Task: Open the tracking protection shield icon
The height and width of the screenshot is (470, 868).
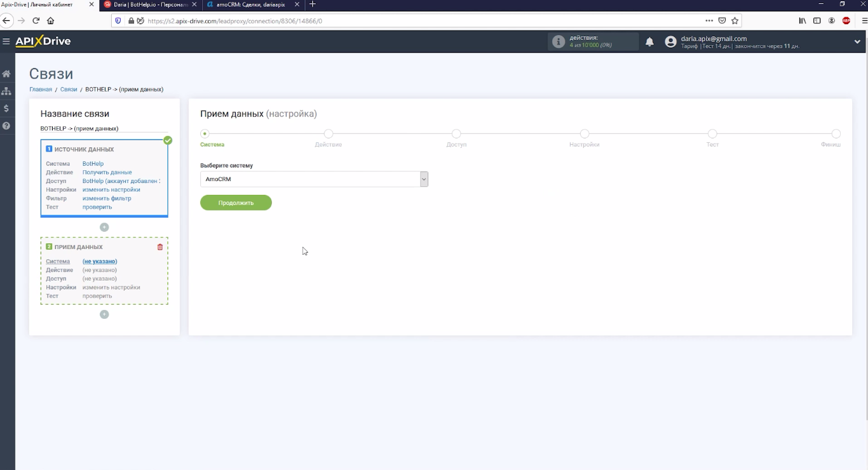Action: (x=118, y=20)
